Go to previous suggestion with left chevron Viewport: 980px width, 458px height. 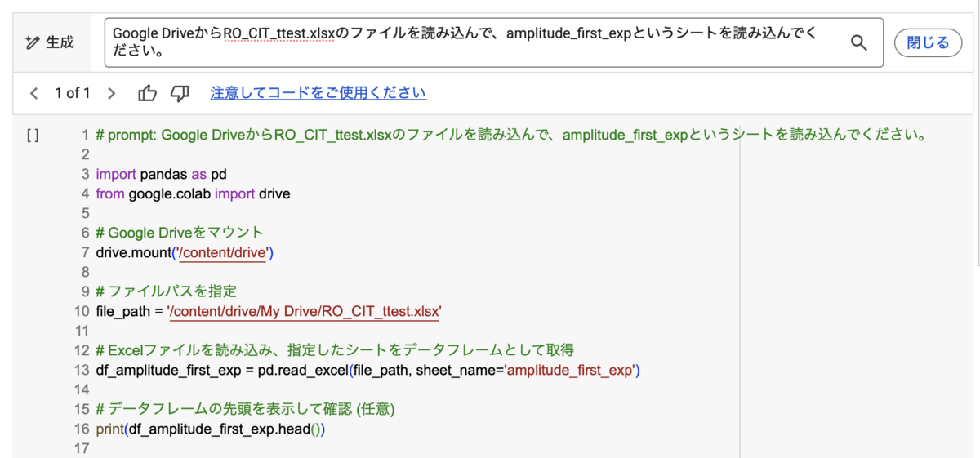(x=33, y=93)
